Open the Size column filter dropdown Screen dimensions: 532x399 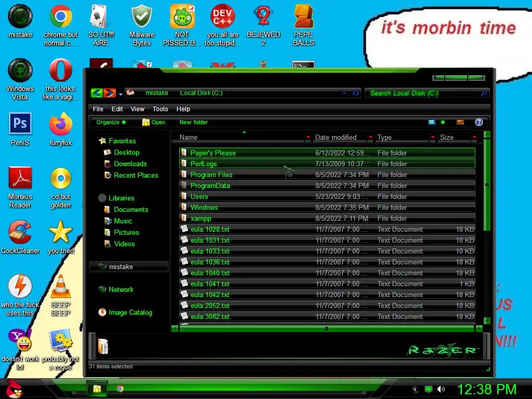click(474, 137)
